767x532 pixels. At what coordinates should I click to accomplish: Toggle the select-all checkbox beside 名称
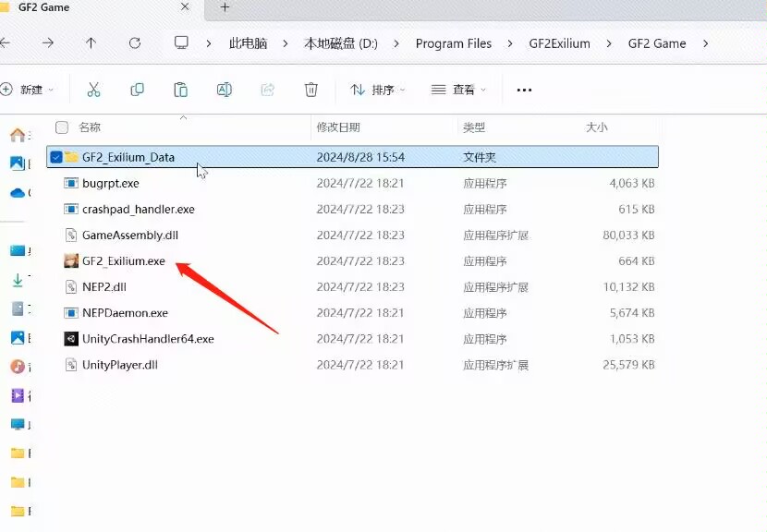pos(62,127)
